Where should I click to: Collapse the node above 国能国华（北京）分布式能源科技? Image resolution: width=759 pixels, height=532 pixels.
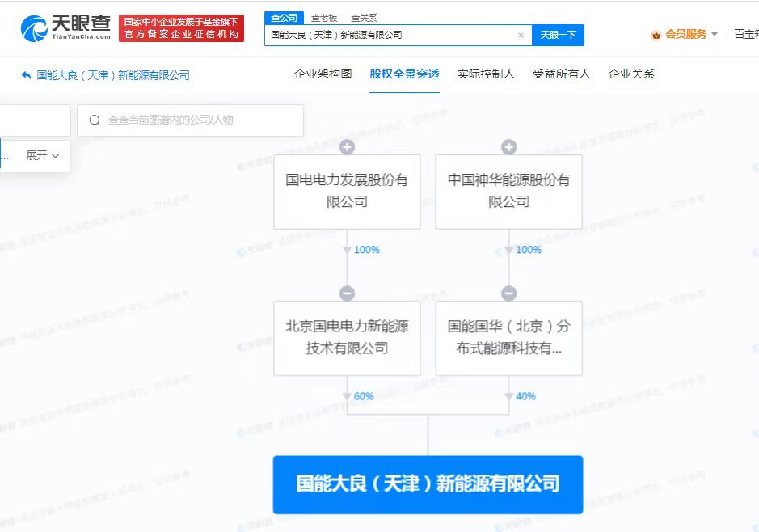[x=508, y=293]
